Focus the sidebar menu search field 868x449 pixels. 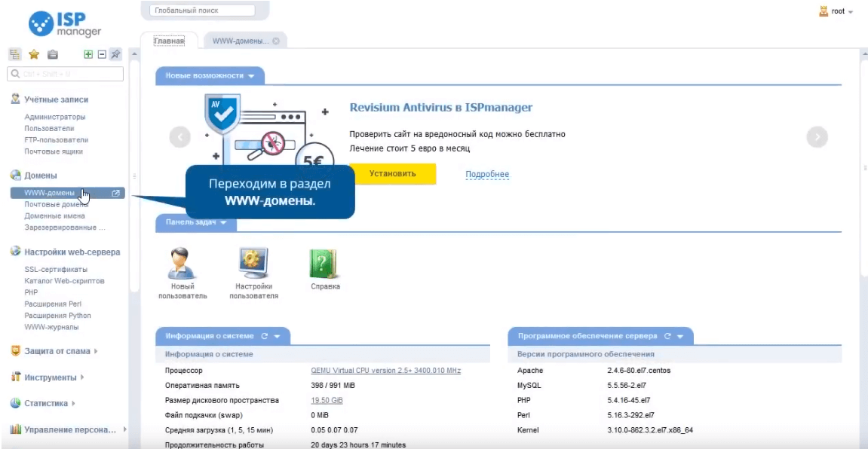tap(66, 74)
